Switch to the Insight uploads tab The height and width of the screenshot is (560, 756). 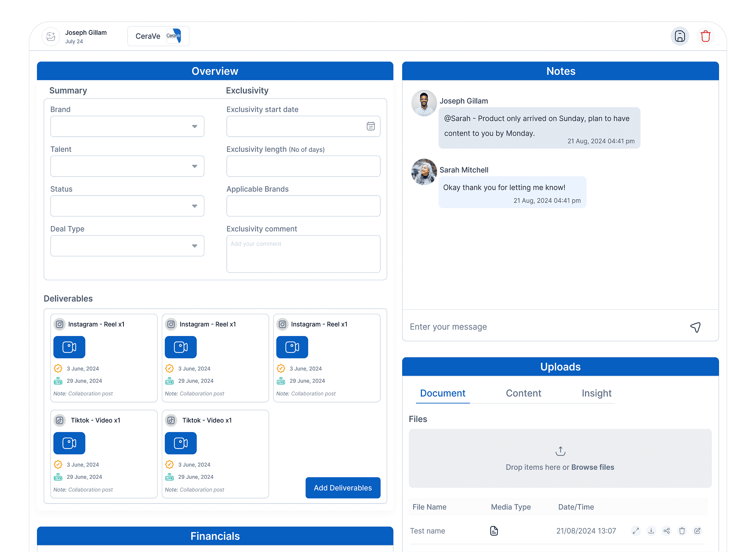597,393
